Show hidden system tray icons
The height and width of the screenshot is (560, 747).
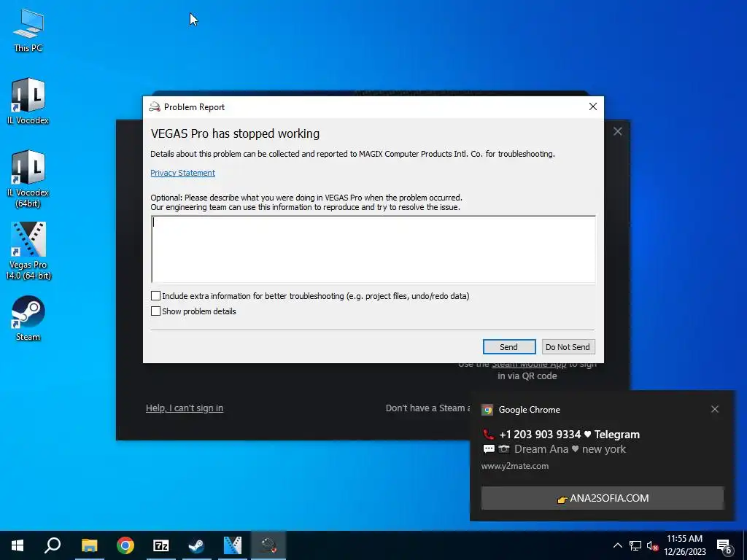617,545
